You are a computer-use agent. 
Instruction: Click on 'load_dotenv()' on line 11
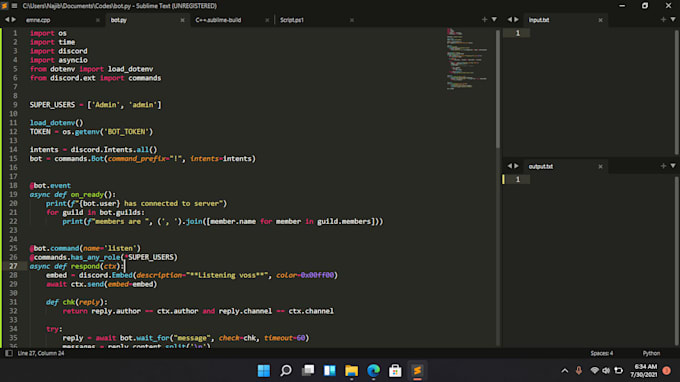coord(56,123)
